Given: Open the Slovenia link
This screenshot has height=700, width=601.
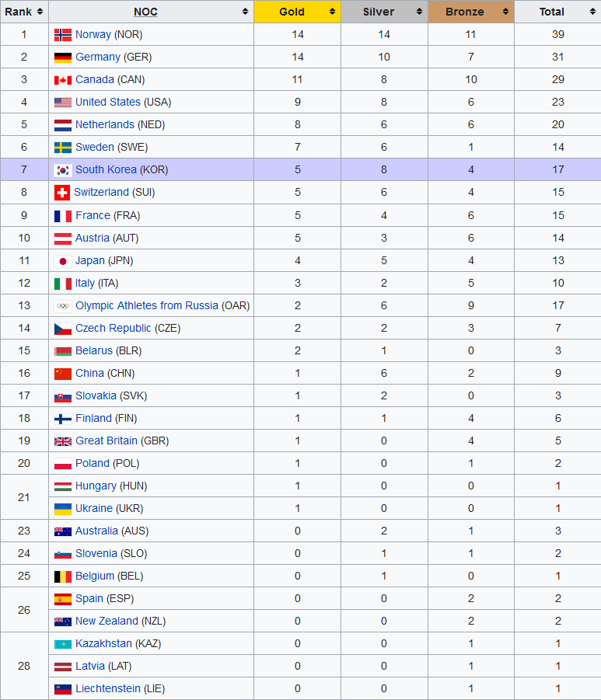Looking at the screenshot, I should click(96, 553).
